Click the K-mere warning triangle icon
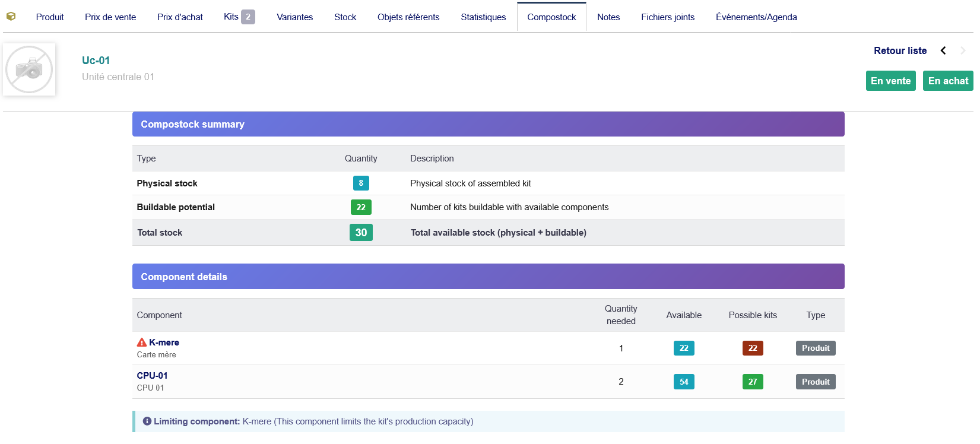The image size is (980, 444). click(142, 342)
